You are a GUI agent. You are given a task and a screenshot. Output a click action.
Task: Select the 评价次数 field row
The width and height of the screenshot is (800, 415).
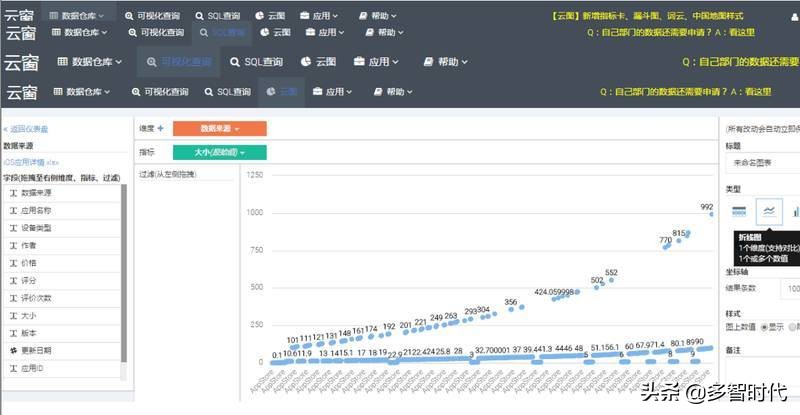pyautogui.click(x=62, y=298)
